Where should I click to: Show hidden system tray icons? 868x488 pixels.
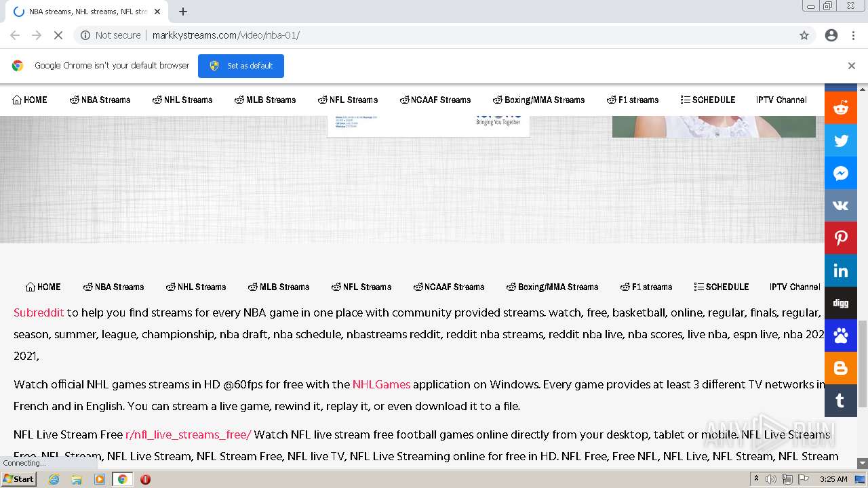(756, 479)
